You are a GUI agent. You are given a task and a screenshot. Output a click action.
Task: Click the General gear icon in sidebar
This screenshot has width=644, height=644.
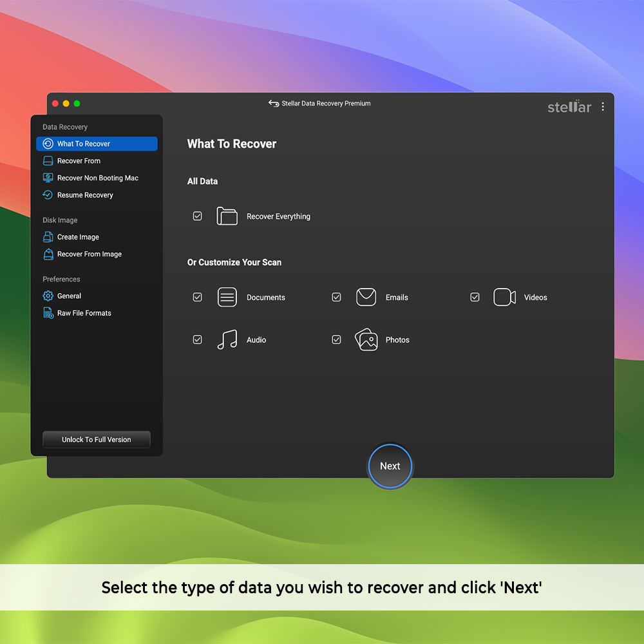[x=48, y=296]
